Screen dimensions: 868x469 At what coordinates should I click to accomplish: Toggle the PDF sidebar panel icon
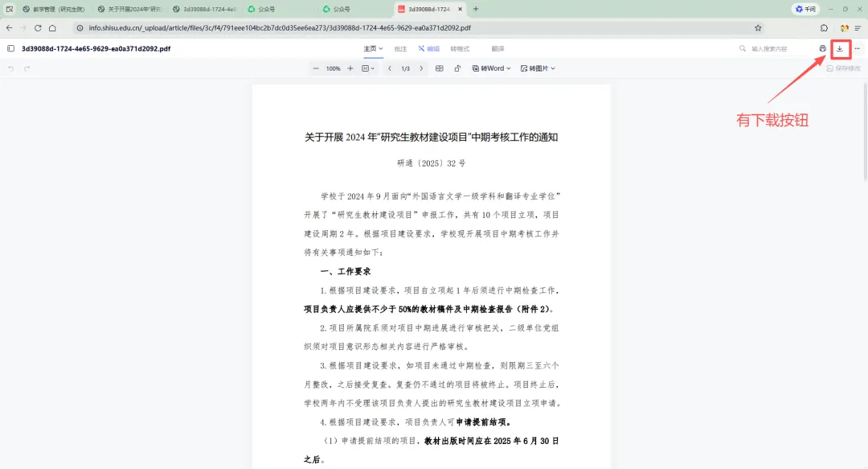point(10,49)
